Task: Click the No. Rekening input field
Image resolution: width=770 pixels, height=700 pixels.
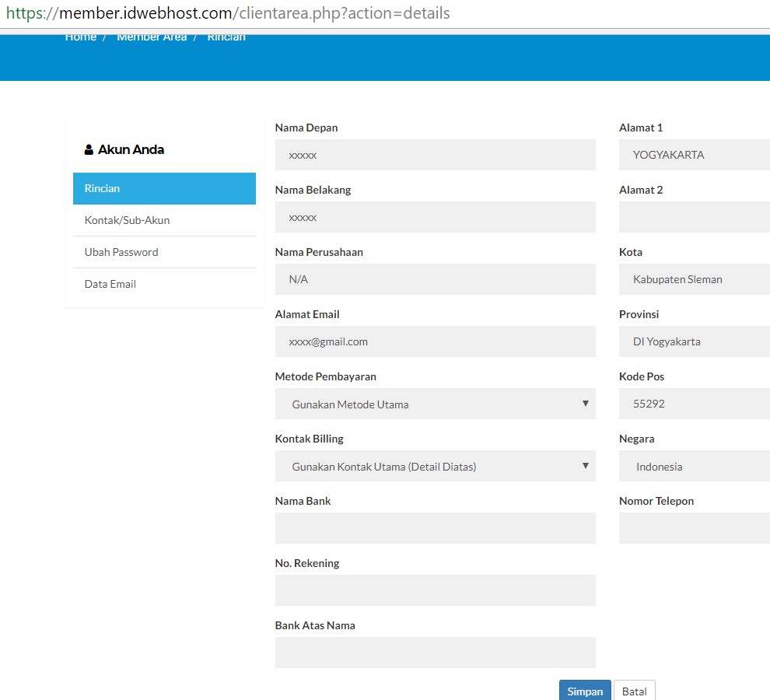Action: click(436, 590)
